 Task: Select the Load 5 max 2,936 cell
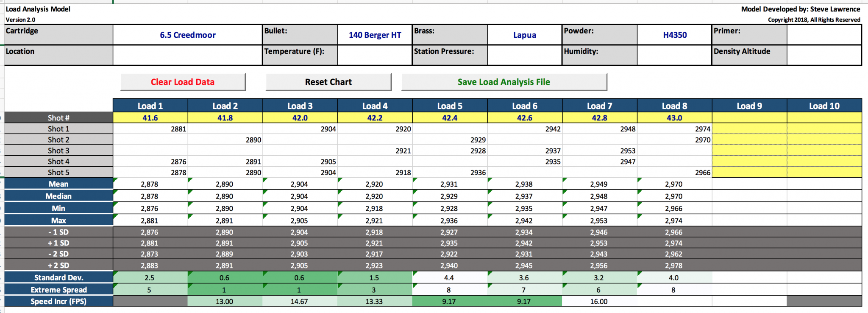coord(450,220)
